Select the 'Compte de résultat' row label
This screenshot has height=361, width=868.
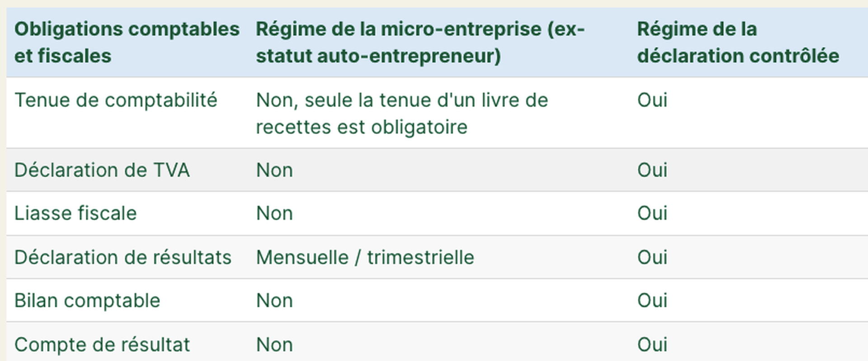tap(102, 345)
